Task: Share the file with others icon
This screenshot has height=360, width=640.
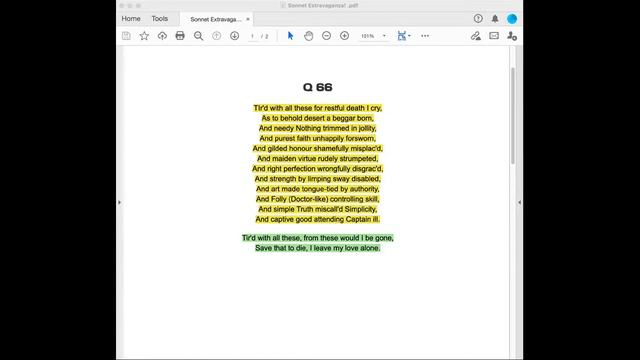Action: pos(512,36)
